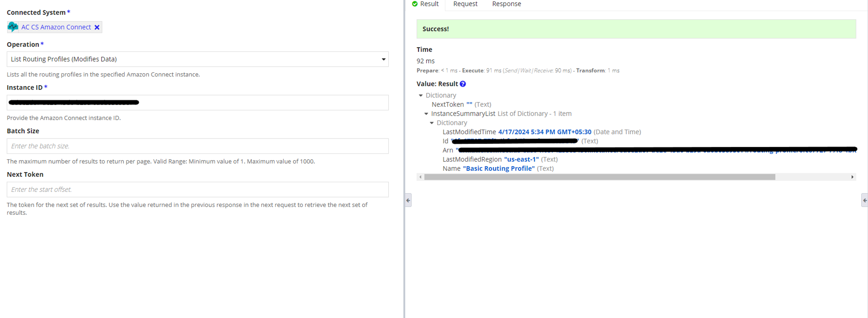Open the AC CS Amazon Connect link
This screenshot has height=318, width=868.
click(56, 27)
